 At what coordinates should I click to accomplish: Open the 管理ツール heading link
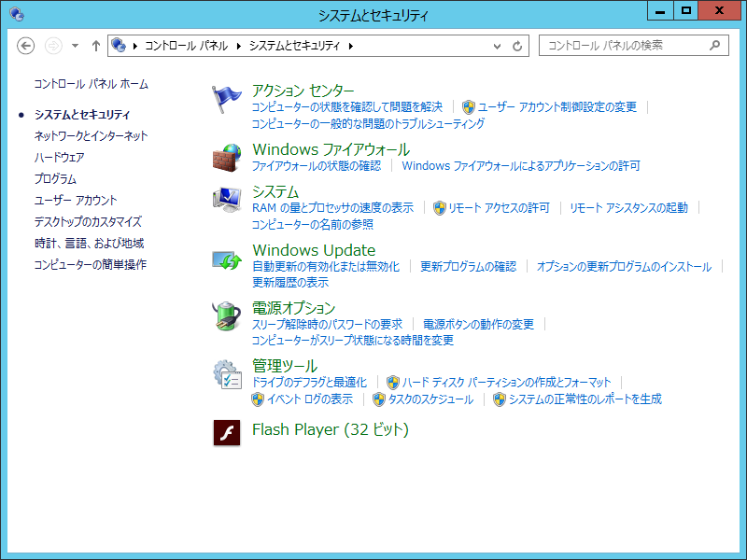pyautogui.click(x=285, y=366)
